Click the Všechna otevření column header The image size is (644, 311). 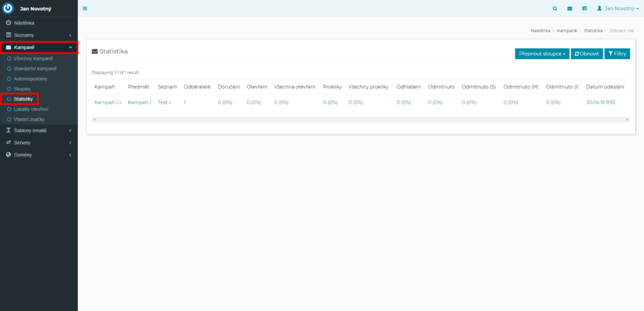point(294,87)
